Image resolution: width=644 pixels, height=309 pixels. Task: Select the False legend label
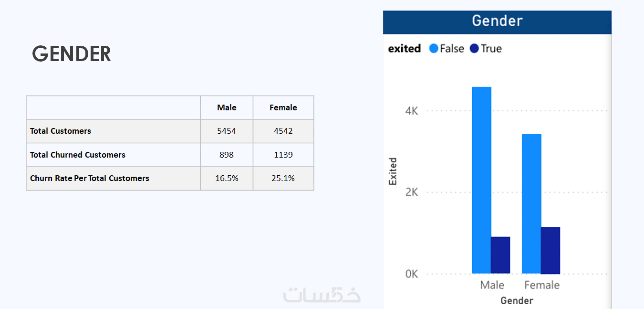click(452, 48)
